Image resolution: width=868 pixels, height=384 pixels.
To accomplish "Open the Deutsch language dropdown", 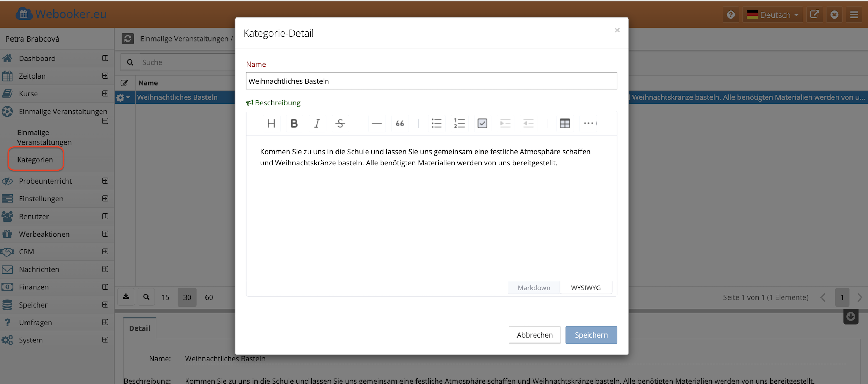I will tap(772, 15).
